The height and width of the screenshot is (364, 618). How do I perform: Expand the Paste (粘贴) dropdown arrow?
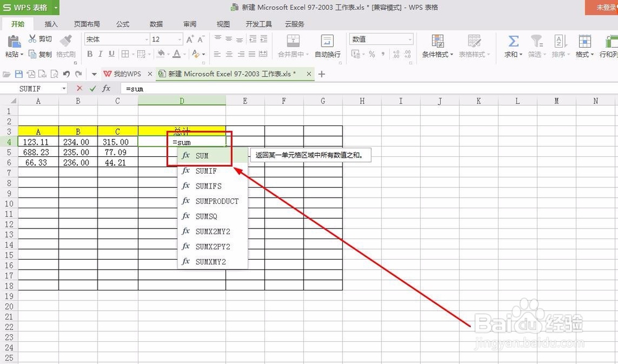click(x=22, y=54)
